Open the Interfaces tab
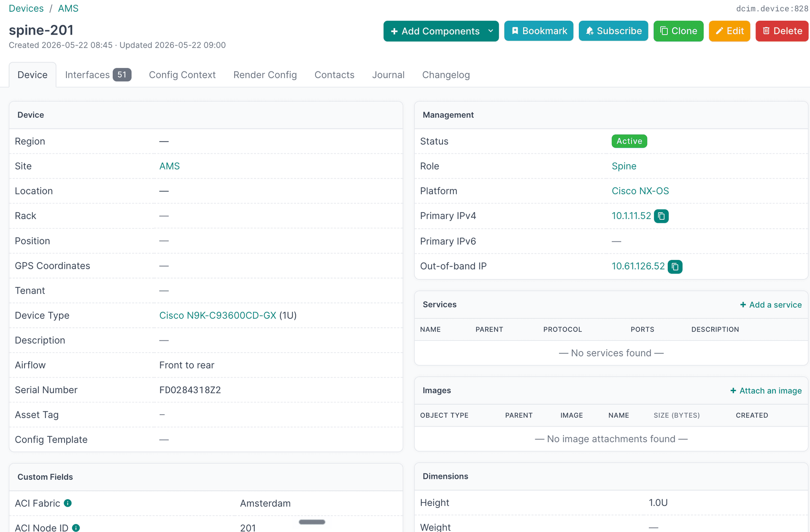This screenshot has height=532, width=810. (x=98, y=75)
